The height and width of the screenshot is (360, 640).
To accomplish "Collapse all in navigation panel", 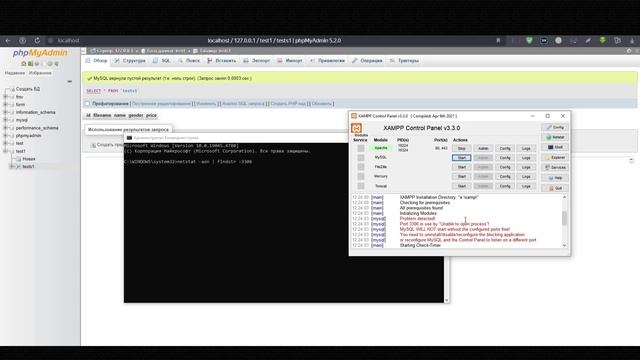I will click(x=69, y=81).
